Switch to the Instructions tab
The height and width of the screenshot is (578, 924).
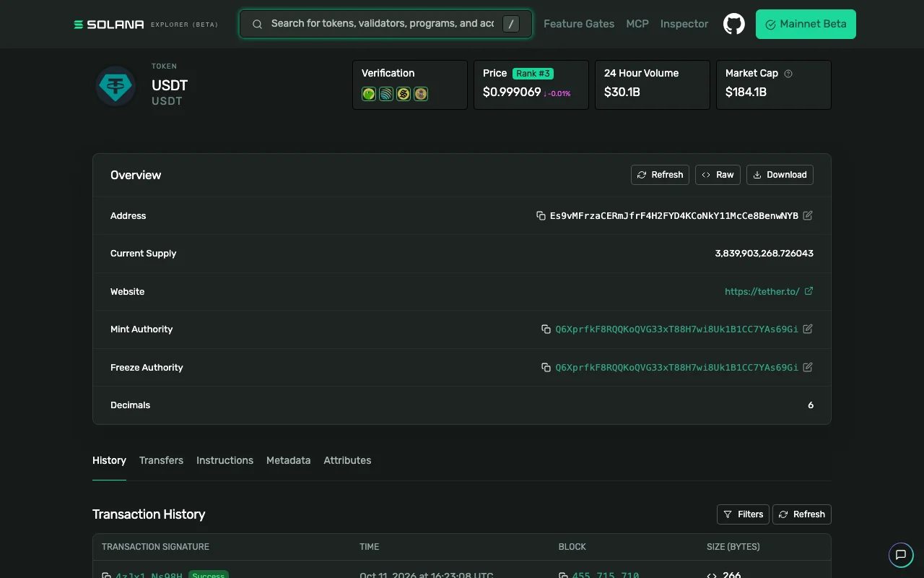(225, 460)
